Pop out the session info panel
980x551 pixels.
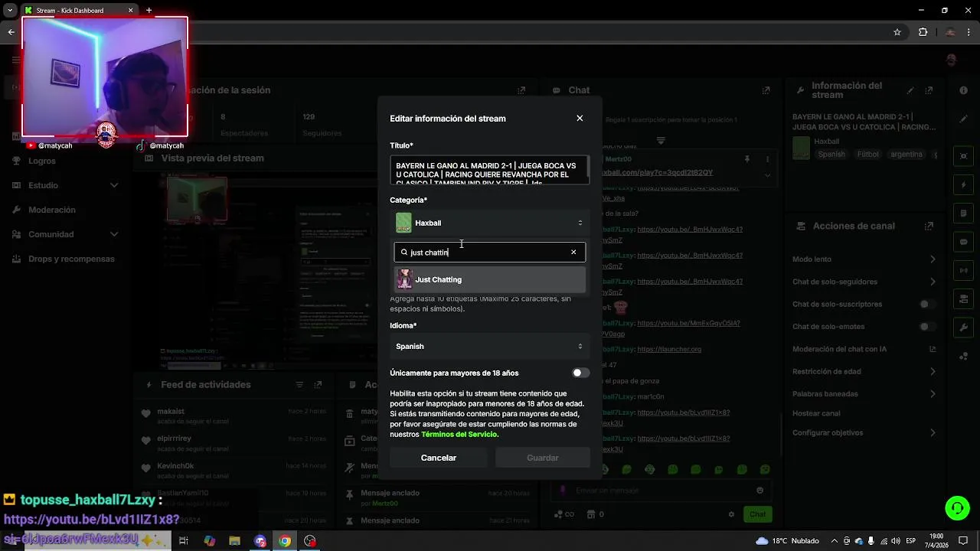pyautogui.click(x=521, y=90)
